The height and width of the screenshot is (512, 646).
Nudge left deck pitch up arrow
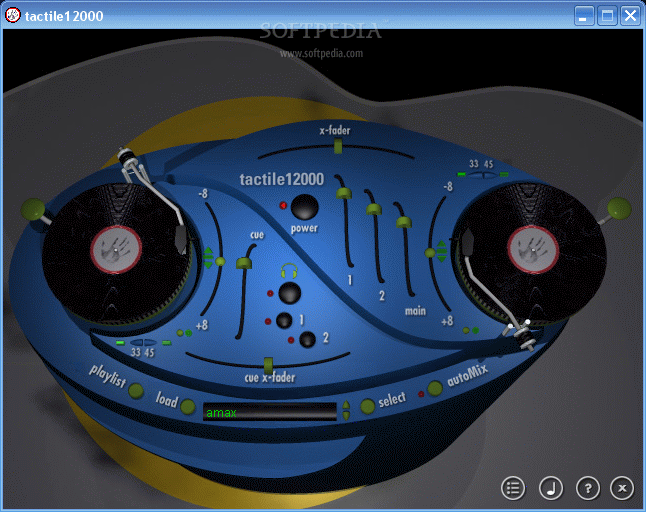coord(208,251)
